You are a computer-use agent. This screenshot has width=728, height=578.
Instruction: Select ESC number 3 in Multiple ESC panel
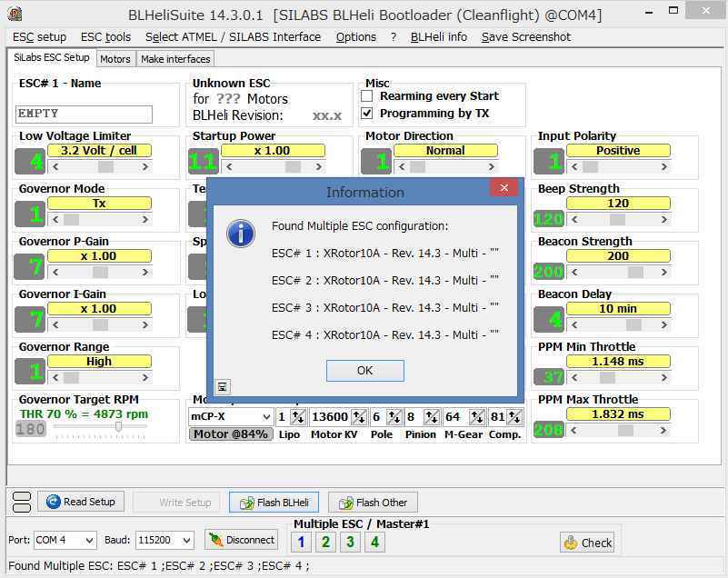tap(350, 540)
